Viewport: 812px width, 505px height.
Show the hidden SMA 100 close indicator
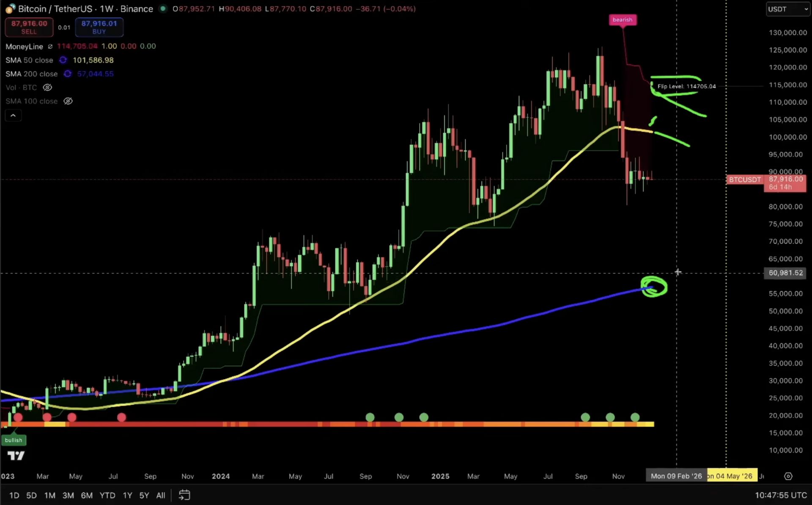coord(68,101)
